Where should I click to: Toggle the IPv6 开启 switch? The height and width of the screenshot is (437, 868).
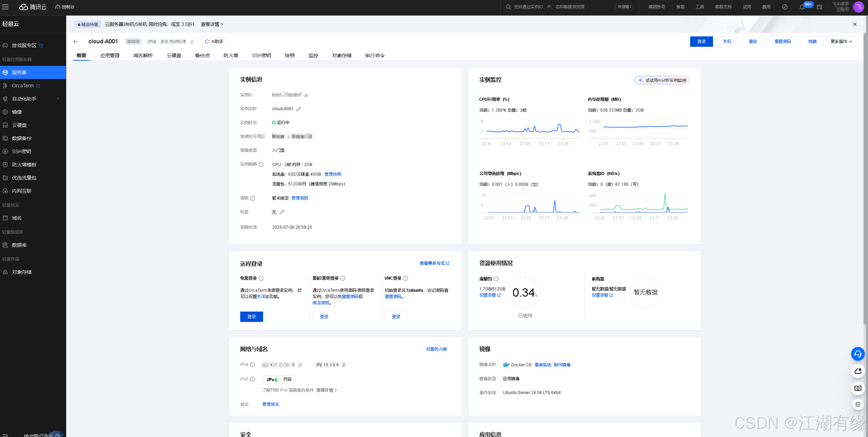279,379
